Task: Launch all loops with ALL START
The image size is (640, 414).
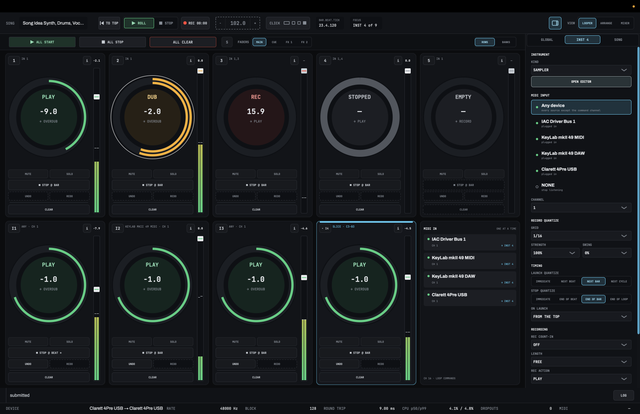Action: click(42, 42)
